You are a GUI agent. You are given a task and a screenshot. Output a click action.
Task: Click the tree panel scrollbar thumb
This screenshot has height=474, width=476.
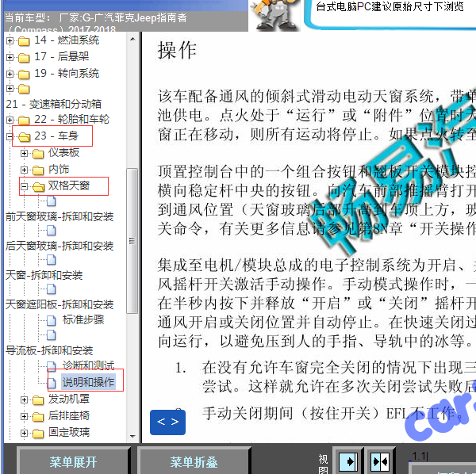(132, 241)
